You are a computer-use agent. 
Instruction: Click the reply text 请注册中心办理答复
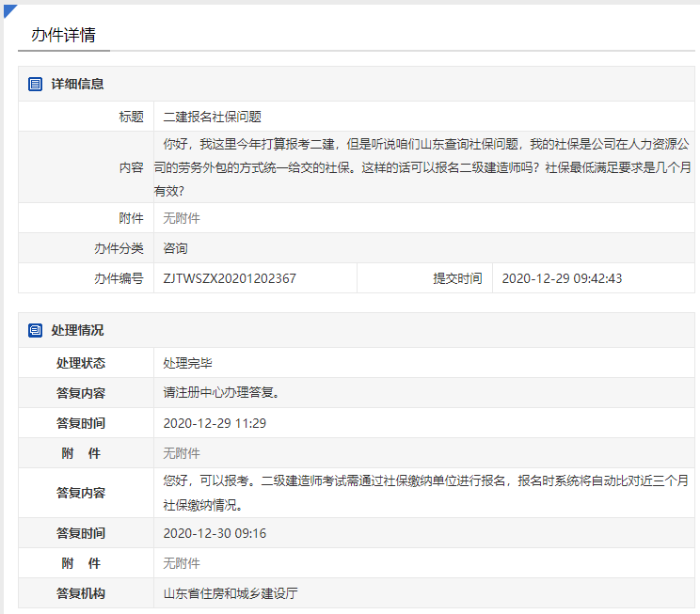(221, 393)
